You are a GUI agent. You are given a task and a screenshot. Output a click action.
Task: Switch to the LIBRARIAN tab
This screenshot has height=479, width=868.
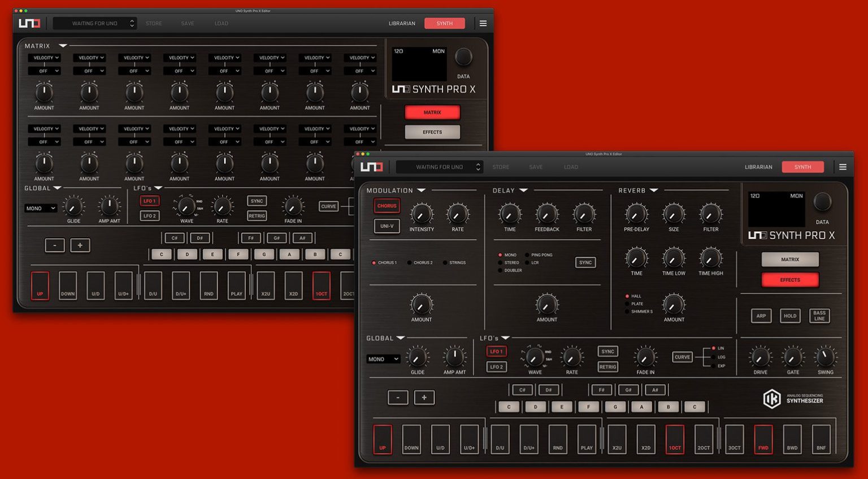pos(757,167)
